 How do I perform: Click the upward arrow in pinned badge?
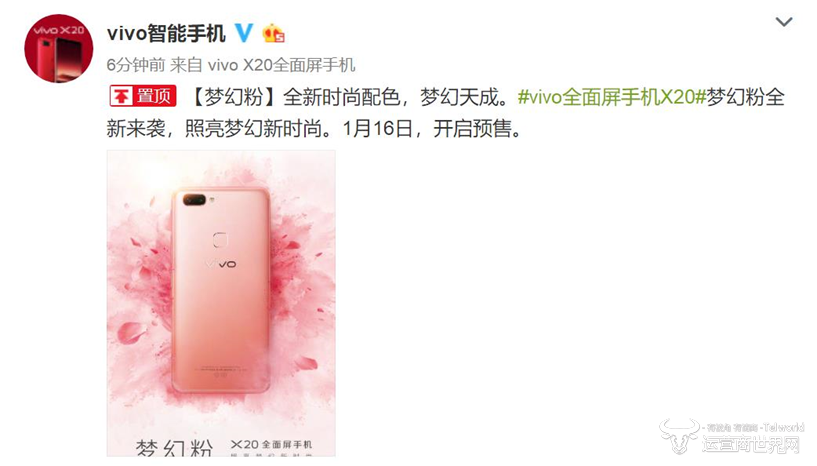pyautogui.click(x=121, y=96)
